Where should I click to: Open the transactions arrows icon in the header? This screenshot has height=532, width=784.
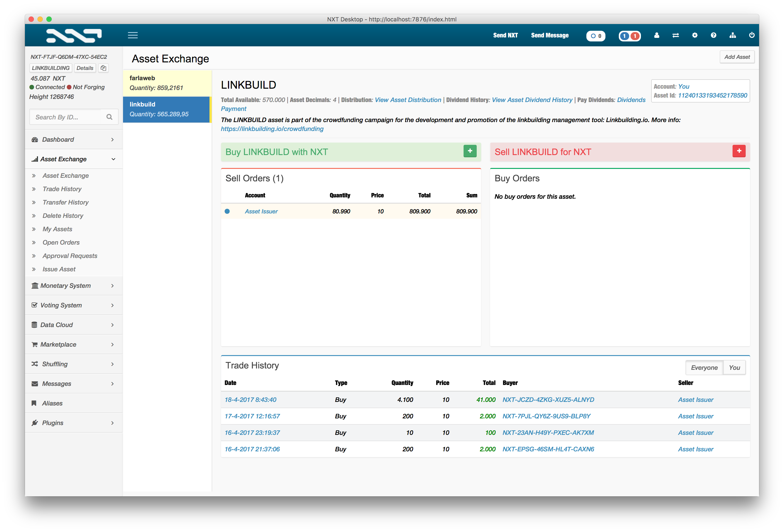675,35
